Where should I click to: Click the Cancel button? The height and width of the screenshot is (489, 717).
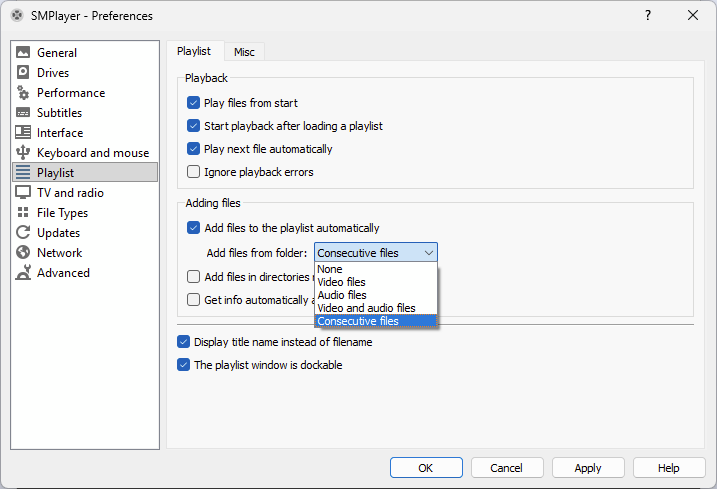pos(507,468)
